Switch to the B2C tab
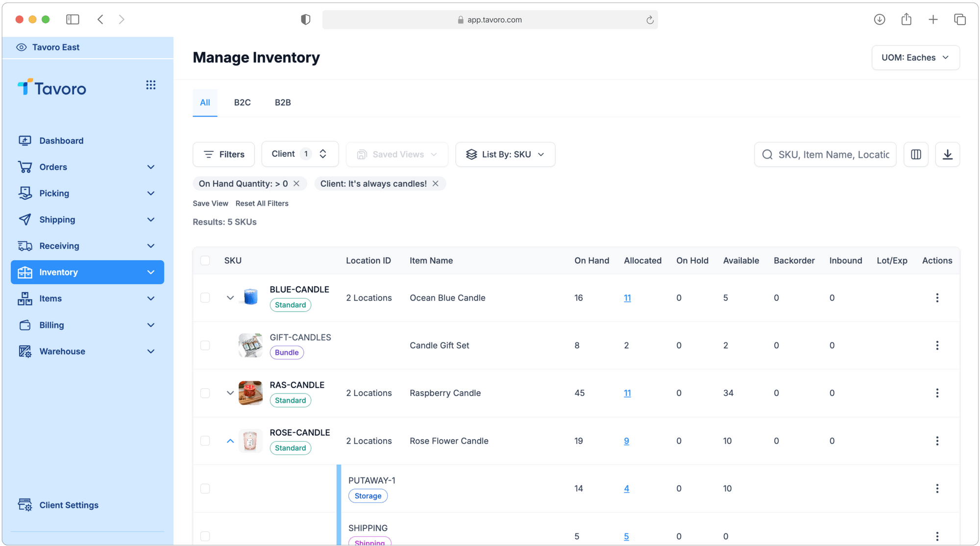 point(242,102)
